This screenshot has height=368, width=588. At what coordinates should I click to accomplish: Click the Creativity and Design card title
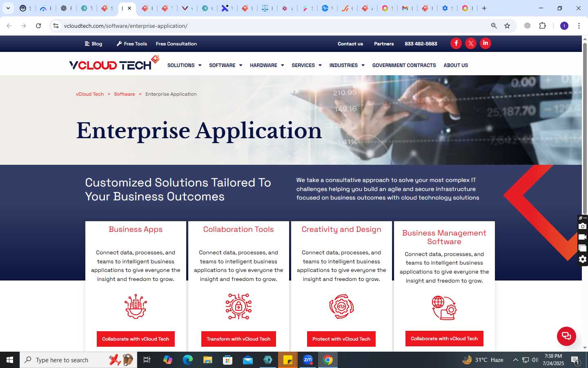click(341, 229)
